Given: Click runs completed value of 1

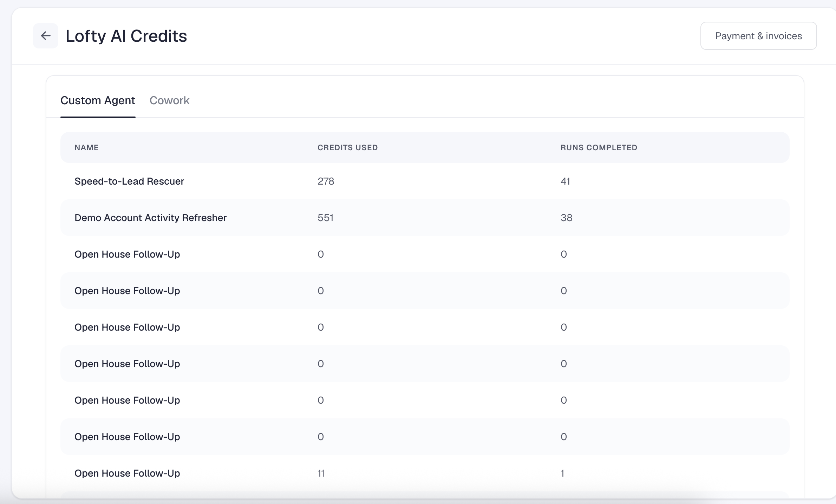Looking at the screenshot, I should coord(562,473).
